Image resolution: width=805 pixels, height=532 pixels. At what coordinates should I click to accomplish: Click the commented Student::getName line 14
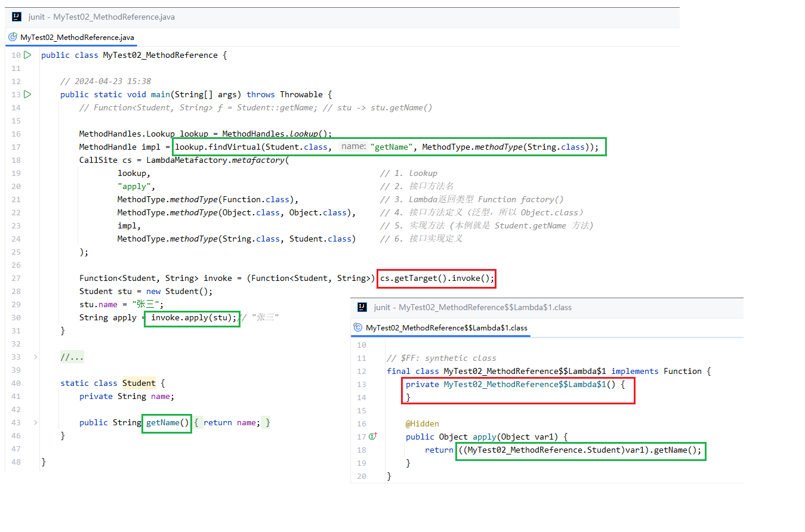(x=255, y=107)
